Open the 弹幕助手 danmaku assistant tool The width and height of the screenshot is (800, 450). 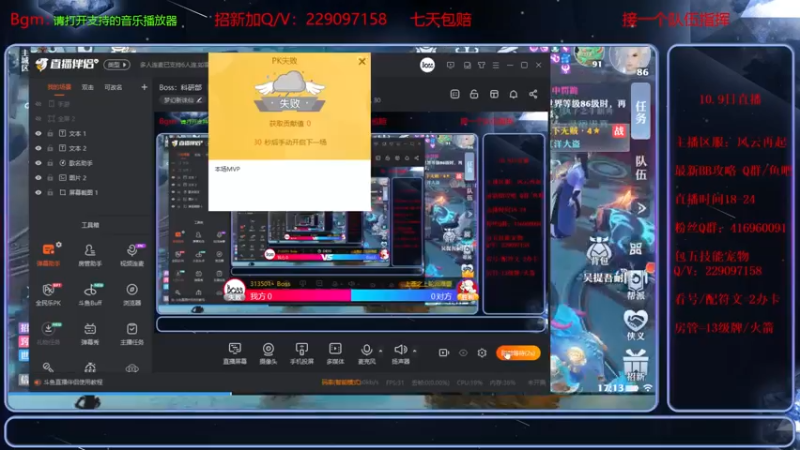tap(48, 254)
